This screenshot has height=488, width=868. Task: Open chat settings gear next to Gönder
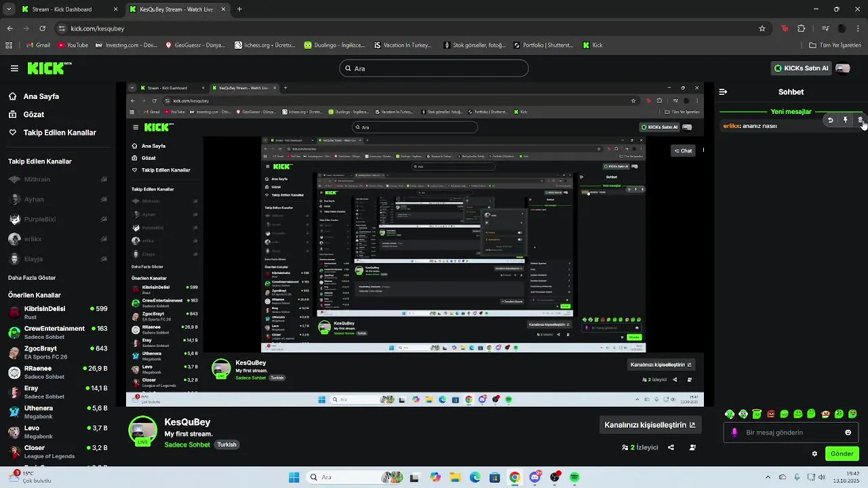coord(814,453)
